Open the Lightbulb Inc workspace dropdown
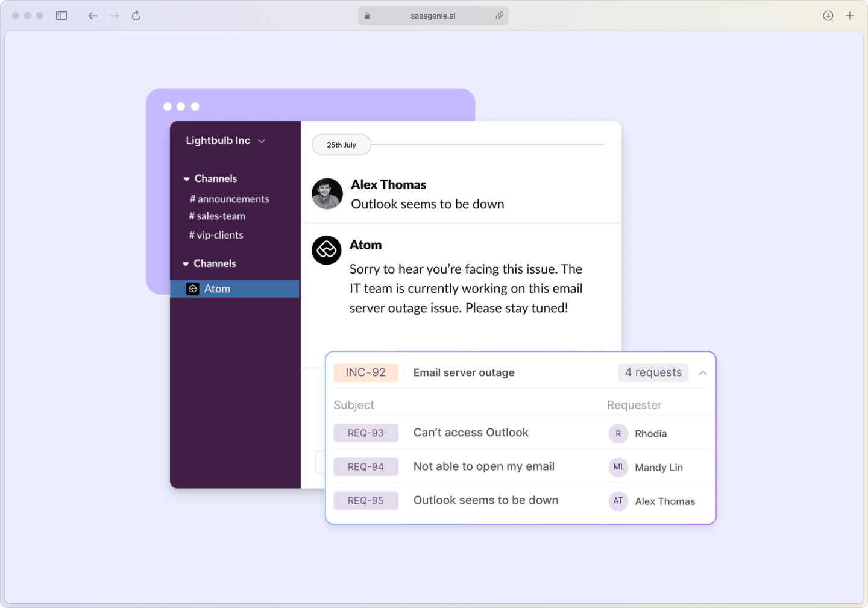868x608 pixels. click(262, 140)
